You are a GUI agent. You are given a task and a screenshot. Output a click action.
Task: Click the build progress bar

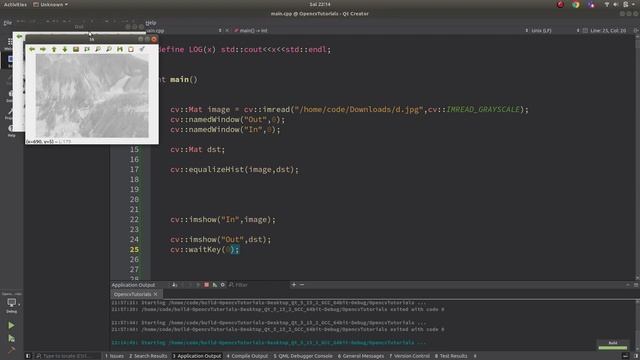click(613, 348)
